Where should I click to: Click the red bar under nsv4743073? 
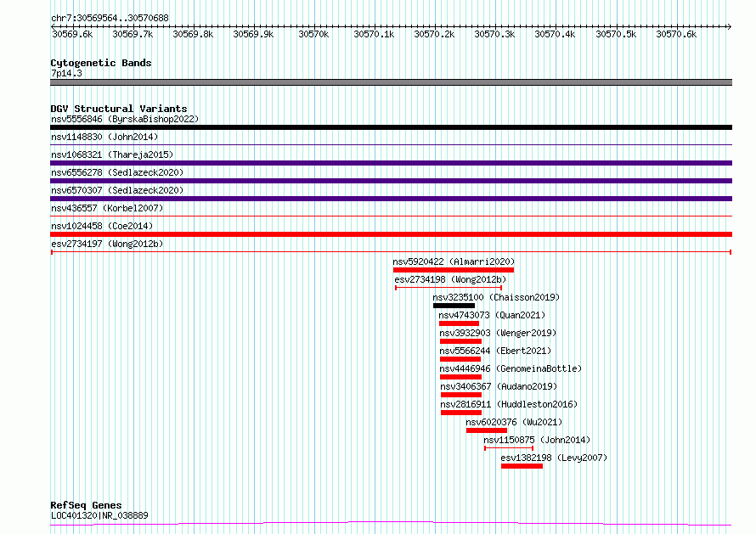tap(459, 323)
